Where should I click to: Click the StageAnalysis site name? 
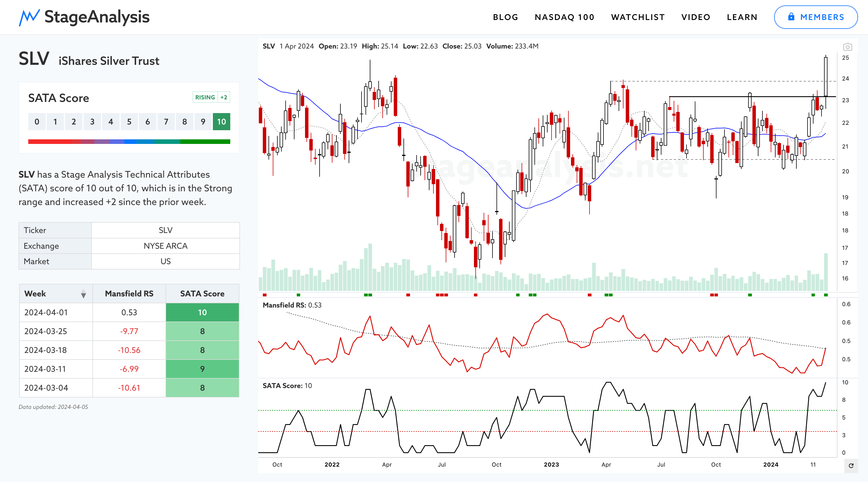click(x=97, y=17)
